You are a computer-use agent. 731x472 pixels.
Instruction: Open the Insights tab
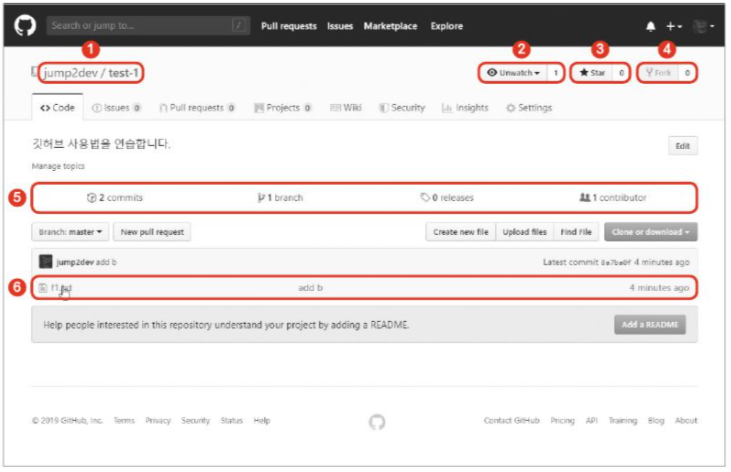coord(465,108)
